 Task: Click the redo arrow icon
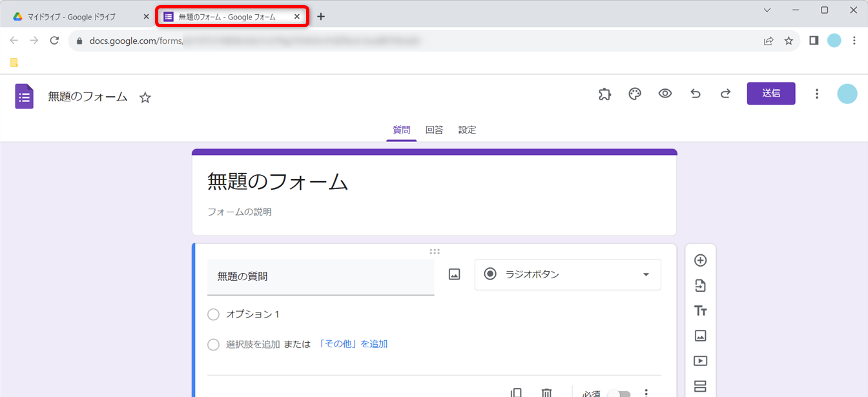coord(725,94)
